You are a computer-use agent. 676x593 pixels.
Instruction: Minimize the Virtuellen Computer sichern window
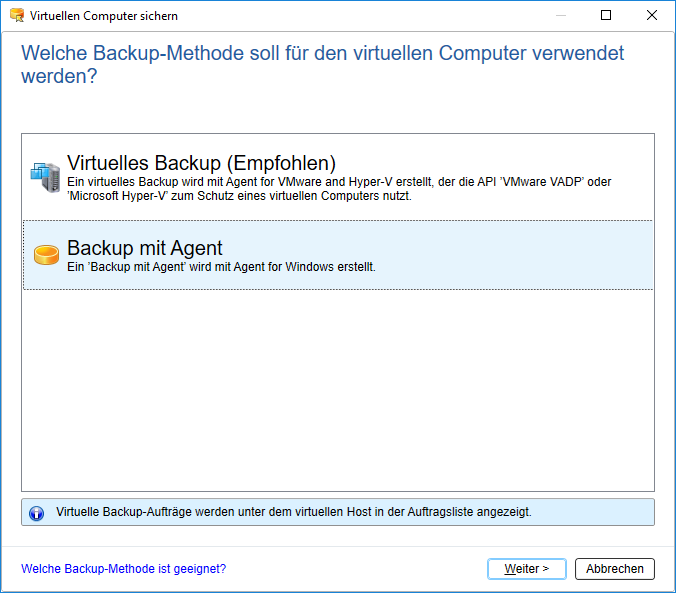pyautogui.click(x=559, y=16)
